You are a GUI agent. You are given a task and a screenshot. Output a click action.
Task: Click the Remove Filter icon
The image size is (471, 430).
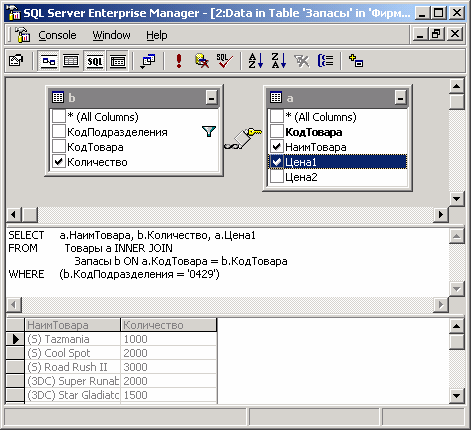coord(302,61)
